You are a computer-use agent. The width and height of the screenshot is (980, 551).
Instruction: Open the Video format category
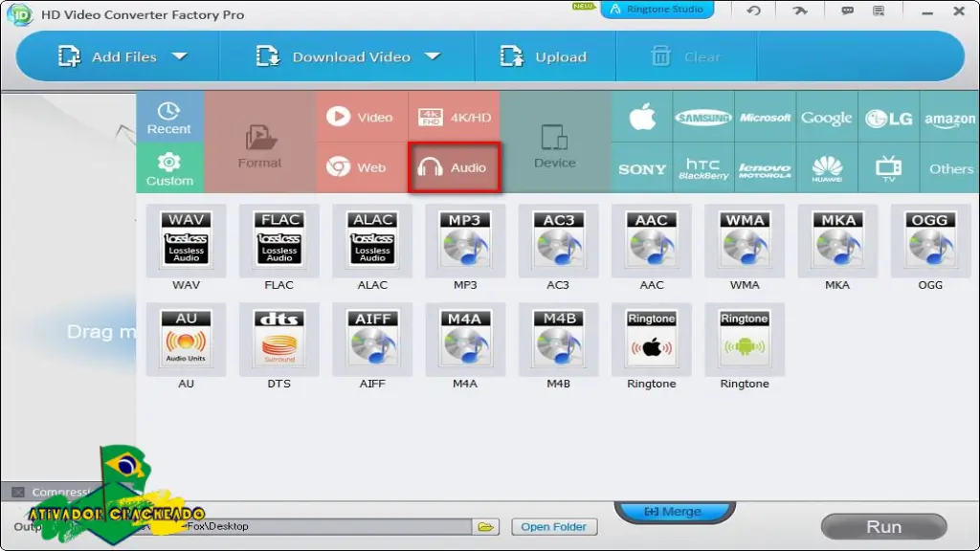[362, 117]
